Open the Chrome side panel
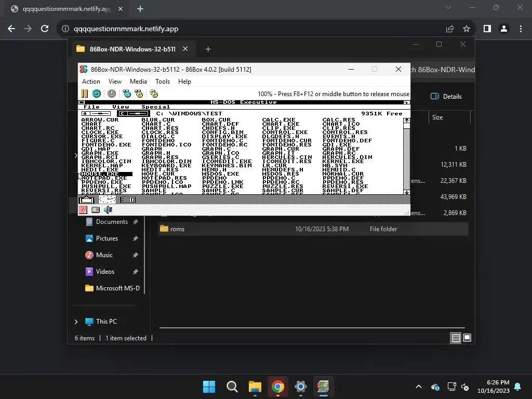 coord(487,29)
